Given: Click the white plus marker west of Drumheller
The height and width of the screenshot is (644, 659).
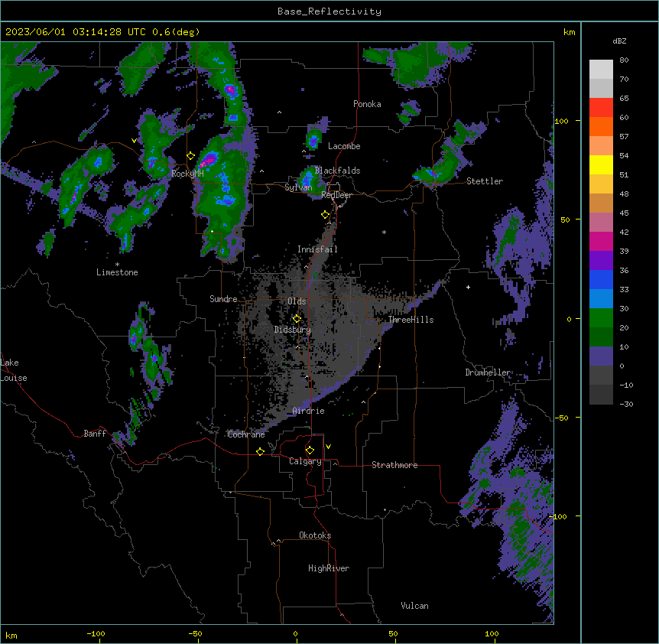Looking at the screenshot, I should click(x=468, y=287).
